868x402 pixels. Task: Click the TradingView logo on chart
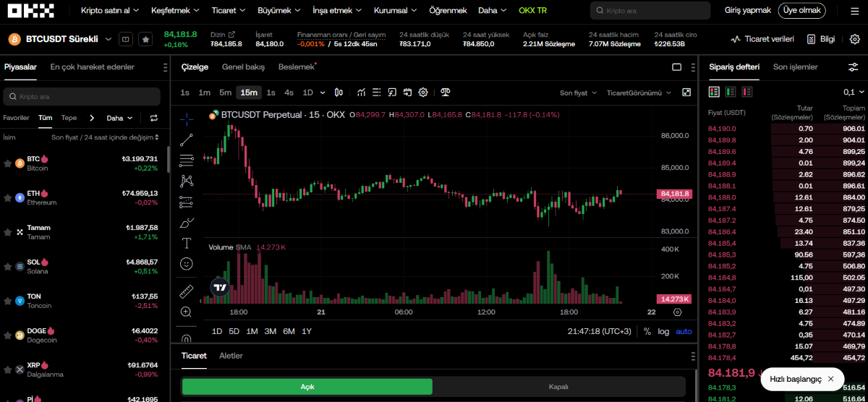[221, 287]
